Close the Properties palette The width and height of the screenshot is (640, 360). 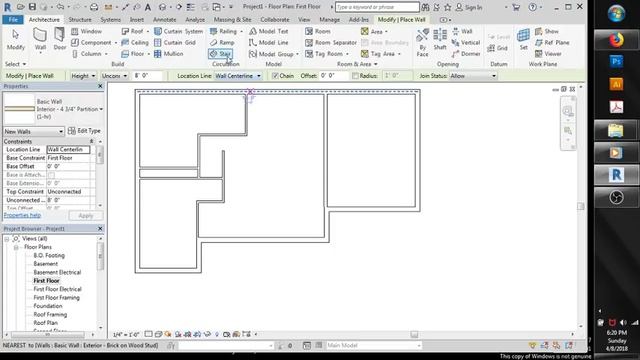click(100, 86)
